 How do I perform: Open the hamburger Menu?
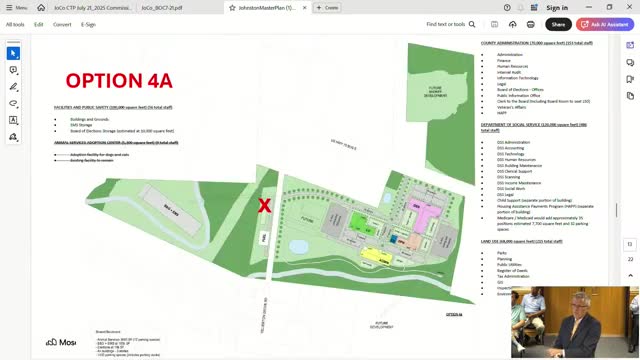(17, 8)
